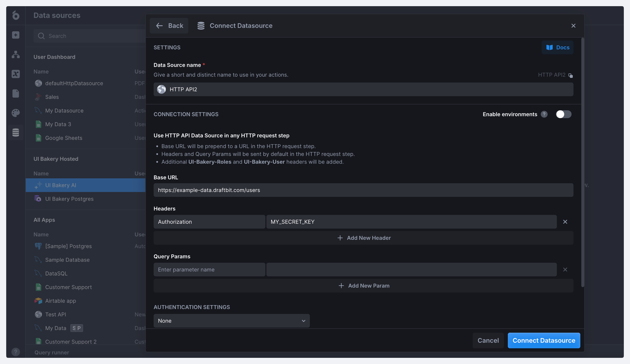The height and width of the screenshot is (364, 630).
Task: Click the help icon beside Enable environments
Action: (544, 114)
